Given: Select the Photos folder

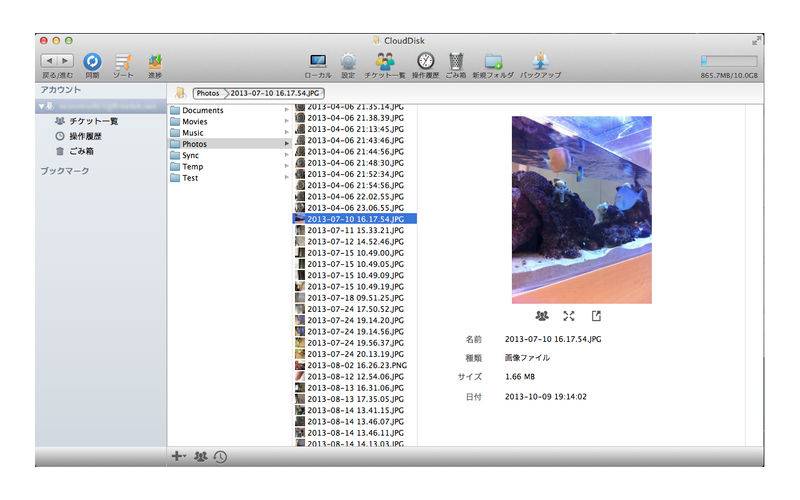Looking at the screenshot, I should 230,144.
